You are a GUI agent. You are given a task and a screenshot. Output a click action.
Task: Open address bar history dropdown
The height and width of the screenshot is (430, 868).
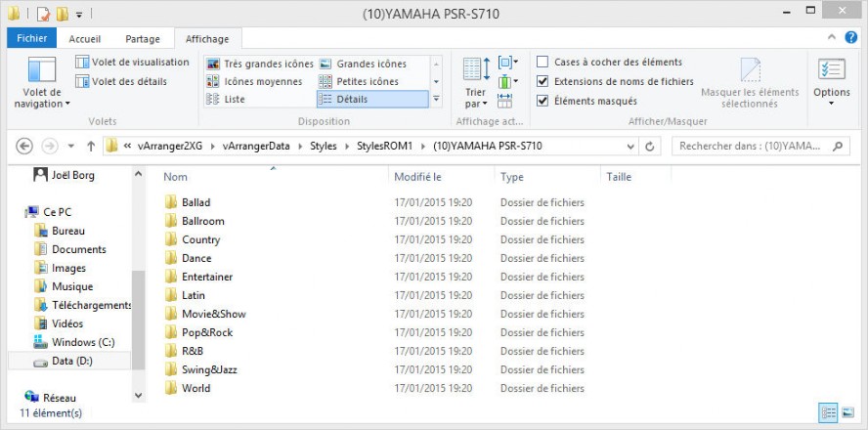coord(630,147)
